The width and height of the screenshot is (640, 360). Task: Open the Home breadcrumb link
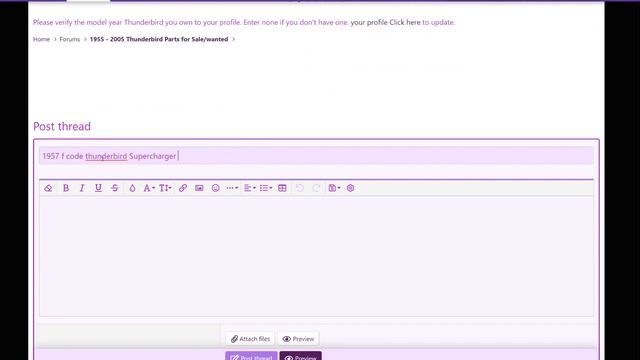(x=41, y=39)
